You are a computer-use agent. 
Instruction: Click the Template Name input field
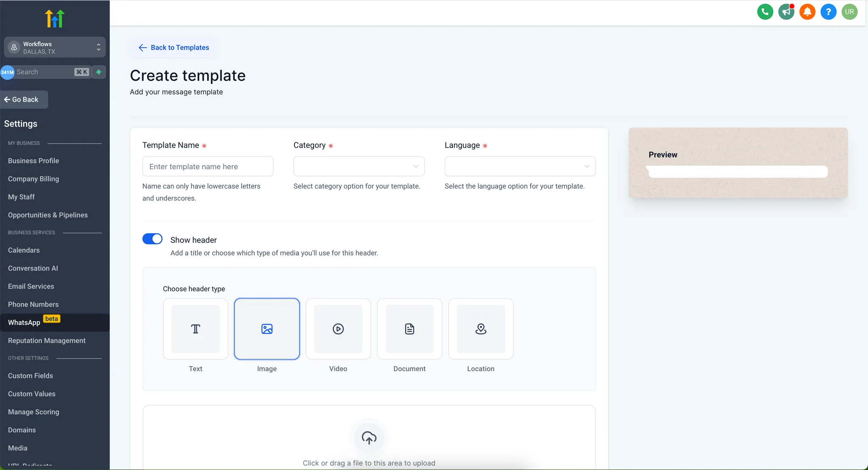208,167
